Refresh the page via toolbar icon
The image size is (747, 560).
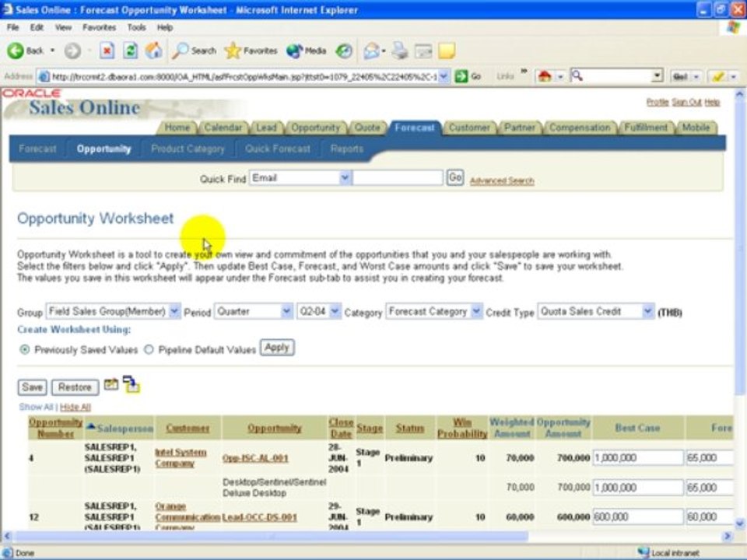[x=130, y=51]
